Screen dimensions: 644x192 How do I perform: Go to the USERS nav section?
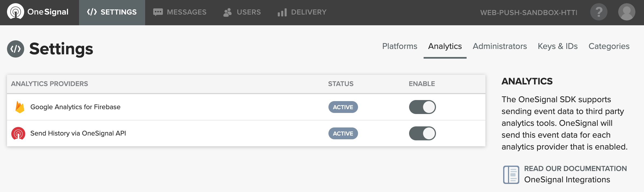(242, 12)
